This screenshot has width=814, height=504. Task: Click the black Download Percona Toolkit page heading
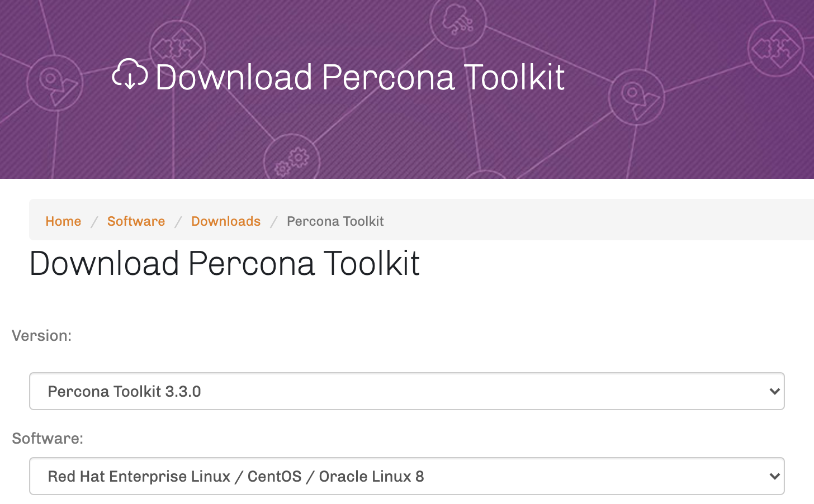click(x=224, y=263)
